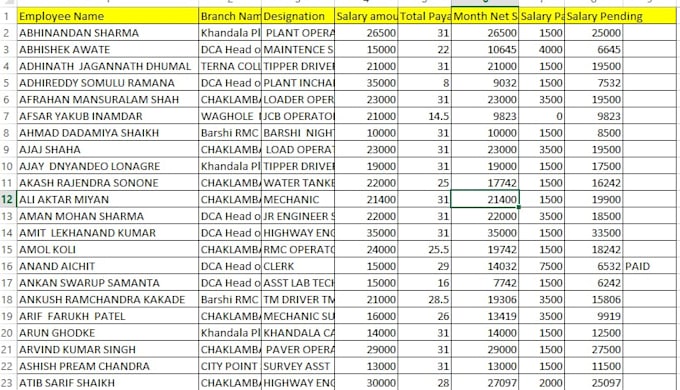Select the 28.5 payable days cell
Screen dimensions: 680x390
pyautogui.click(x=425, y=299)
